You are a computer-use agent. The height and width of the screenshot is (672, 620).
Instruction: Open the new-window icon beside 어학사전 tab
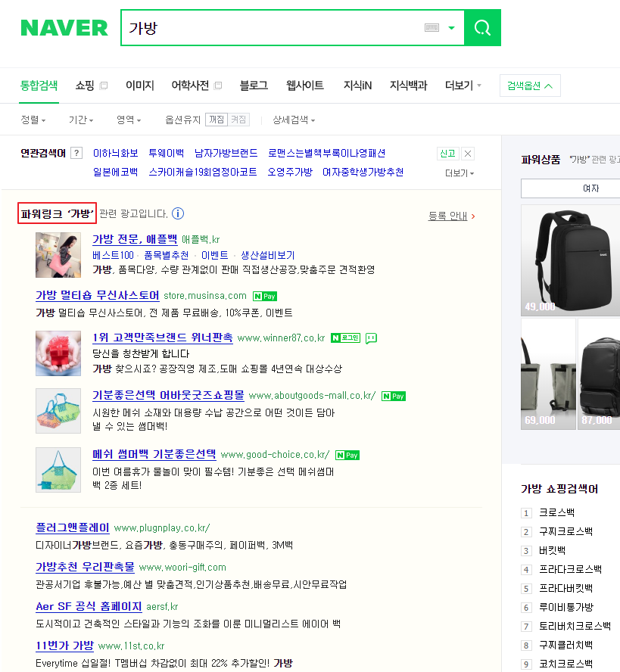click(218, 86)
